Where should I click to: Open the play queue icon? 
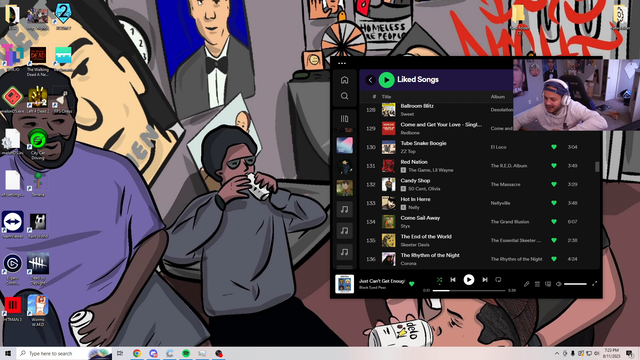[537, 284]
